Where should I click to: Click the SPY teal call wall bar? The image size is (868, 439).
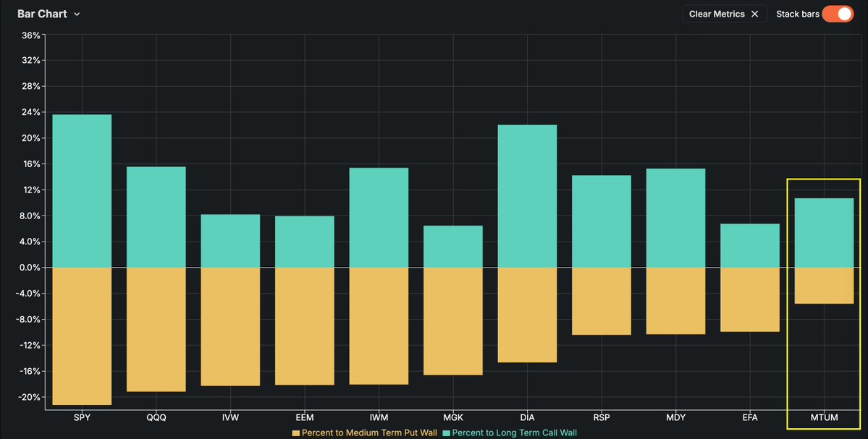[x=82, y=191]
